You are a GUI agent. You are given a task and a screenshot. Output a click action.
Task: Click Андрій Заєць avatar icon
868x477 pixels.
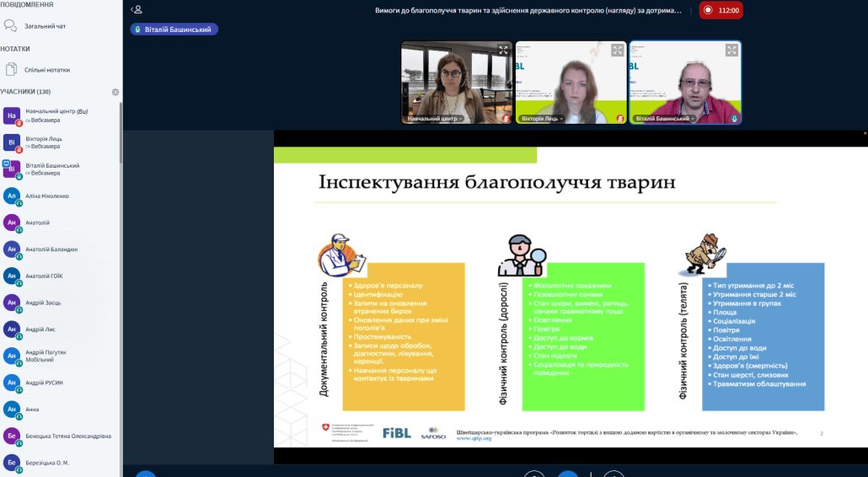(x=12, y=303)
